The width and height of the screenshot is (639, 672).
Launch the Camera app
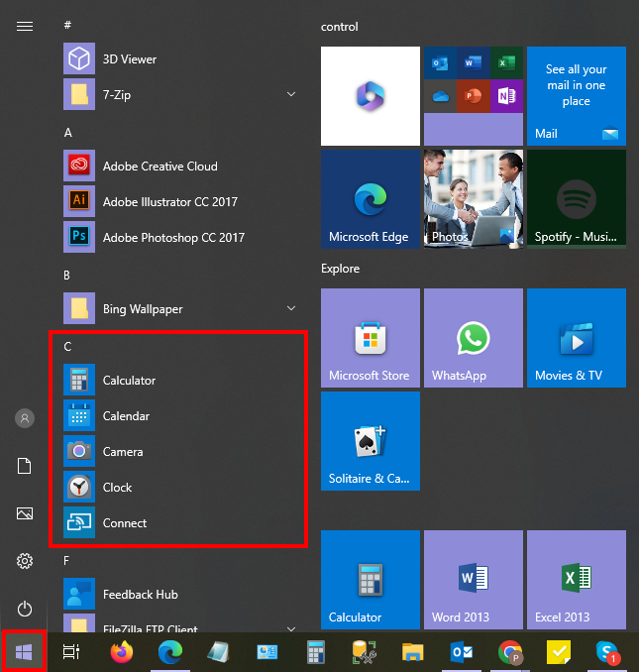point(179,451)
